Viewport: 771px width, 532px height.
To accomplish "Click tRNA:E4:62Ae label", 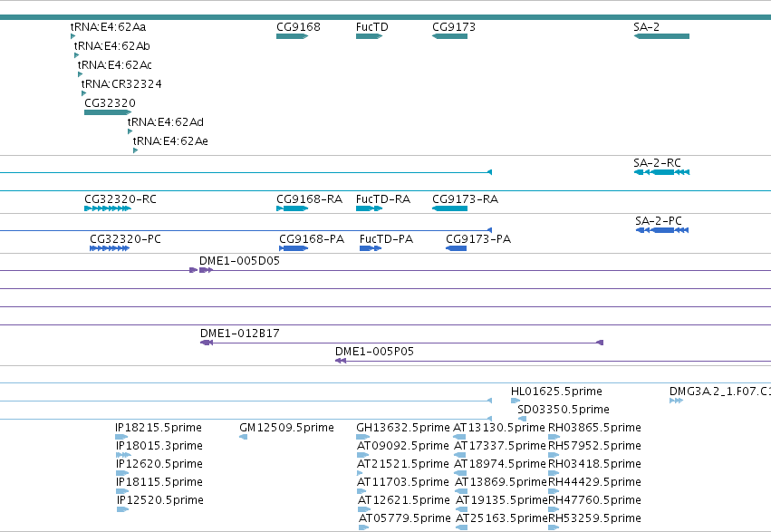I will point(170,141).
